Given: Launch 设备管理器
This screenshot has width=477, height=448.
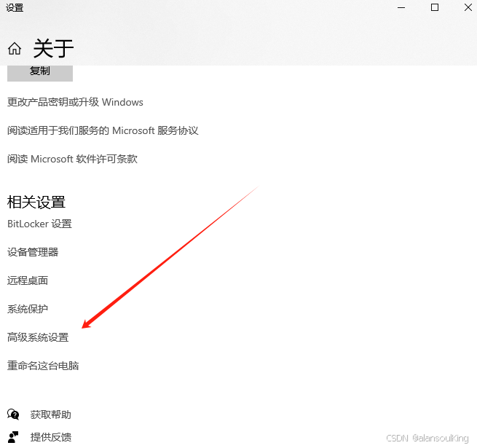Looking at the screenshot, I should point(33,252).
